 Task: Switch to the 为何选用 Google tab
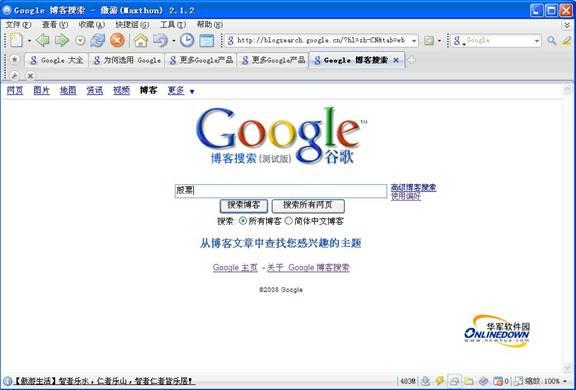click(127, 60)
